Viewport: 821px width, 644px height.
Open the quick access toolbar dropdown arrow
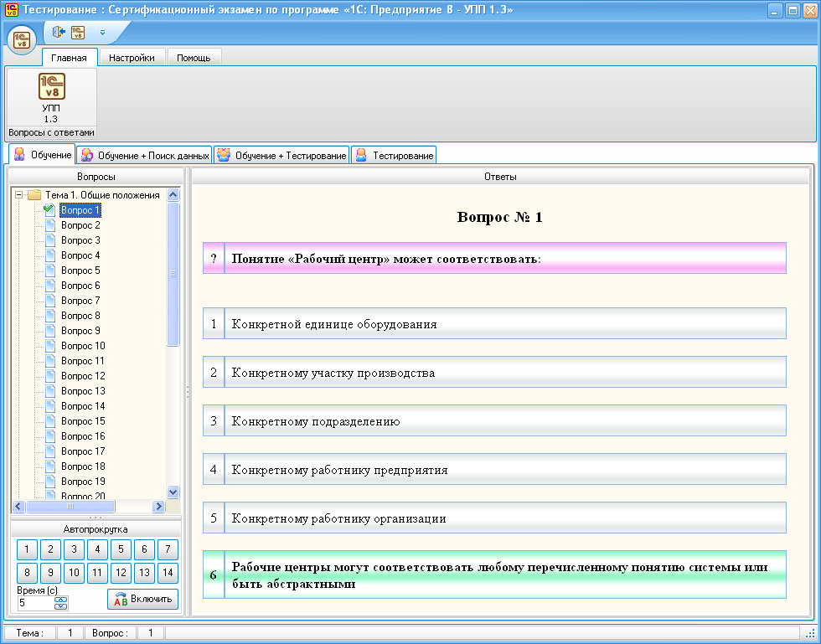click(x=102, y=33)
